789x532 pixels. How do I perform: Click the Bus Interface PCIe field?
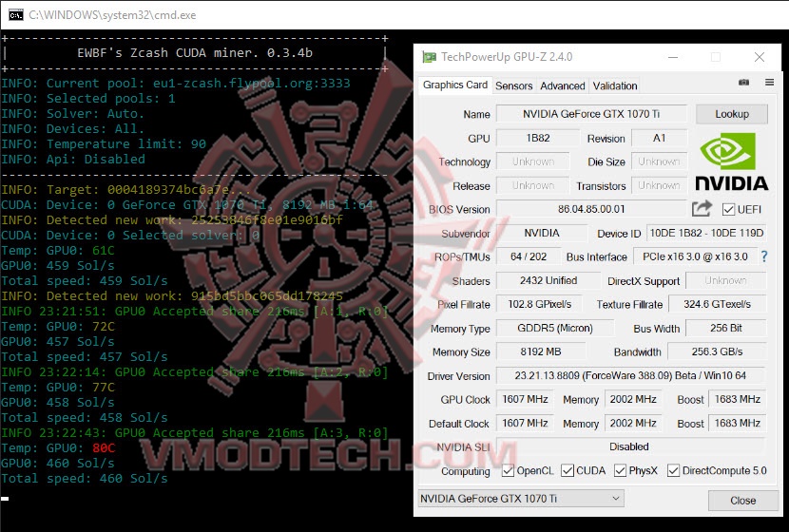tap(695, 256)
